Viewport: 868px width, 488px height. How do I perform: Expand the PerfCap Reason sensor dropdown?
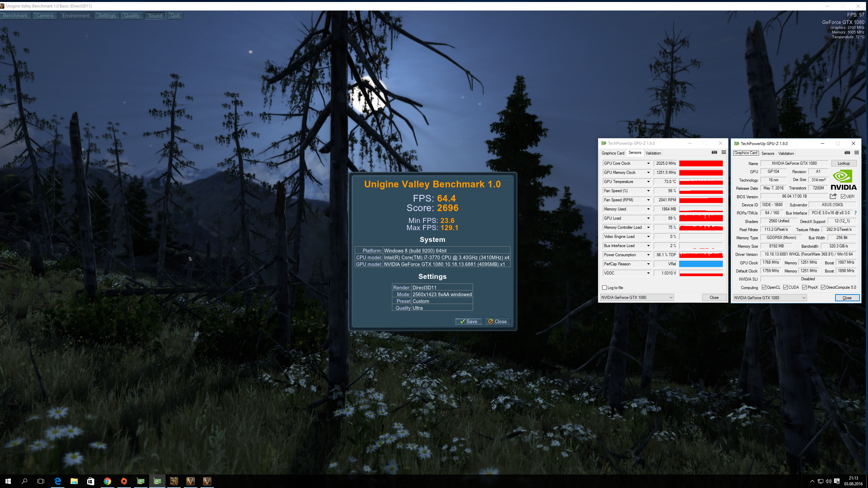tap(648, 264)
